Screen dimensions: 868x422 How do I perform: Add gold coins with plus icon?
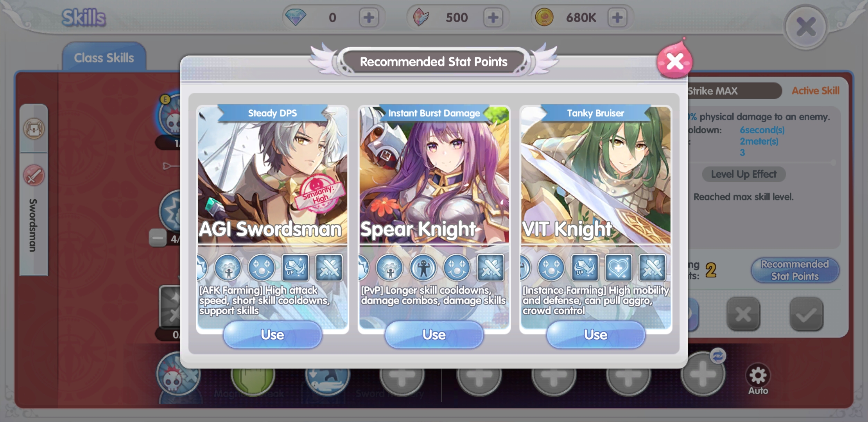tap(617, 18)
